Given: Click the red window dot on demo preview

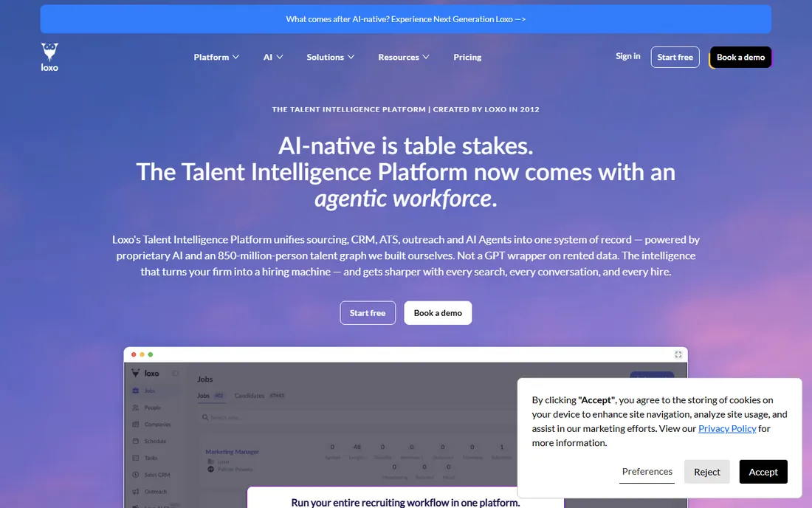Looking at the screenshot, I should (x=134, y=354).
